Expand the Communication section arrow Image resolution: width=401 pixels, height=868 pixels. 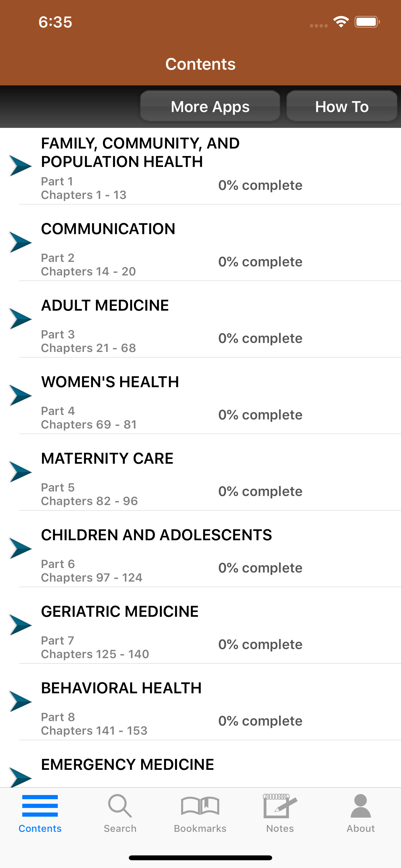point(21,242)
